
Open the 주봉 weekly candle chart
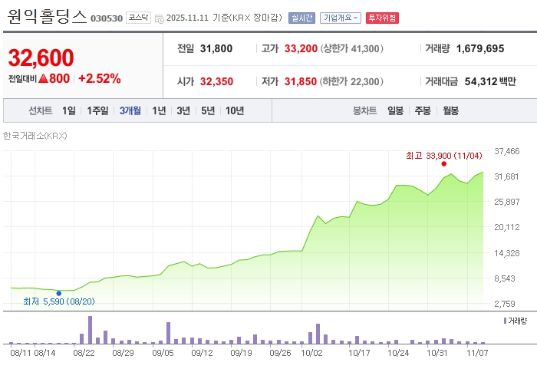(x=423, y=110)
